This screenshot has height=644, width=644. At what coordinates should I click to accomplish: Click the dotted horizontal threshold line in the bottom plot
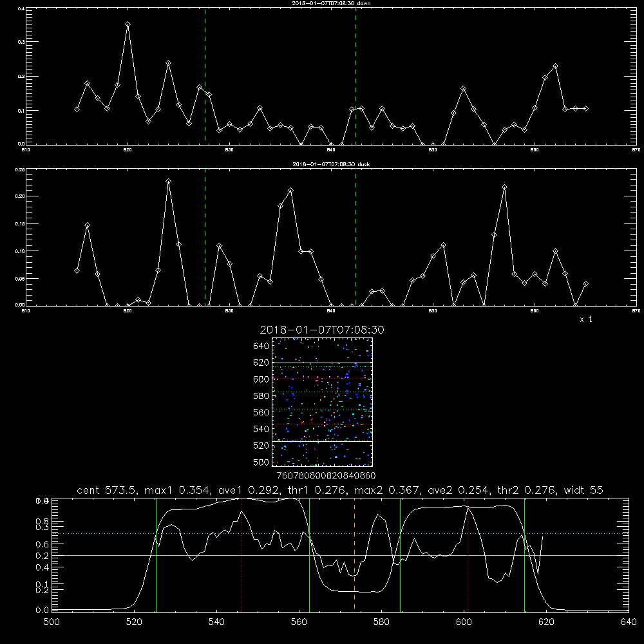(x=340, y=533)
